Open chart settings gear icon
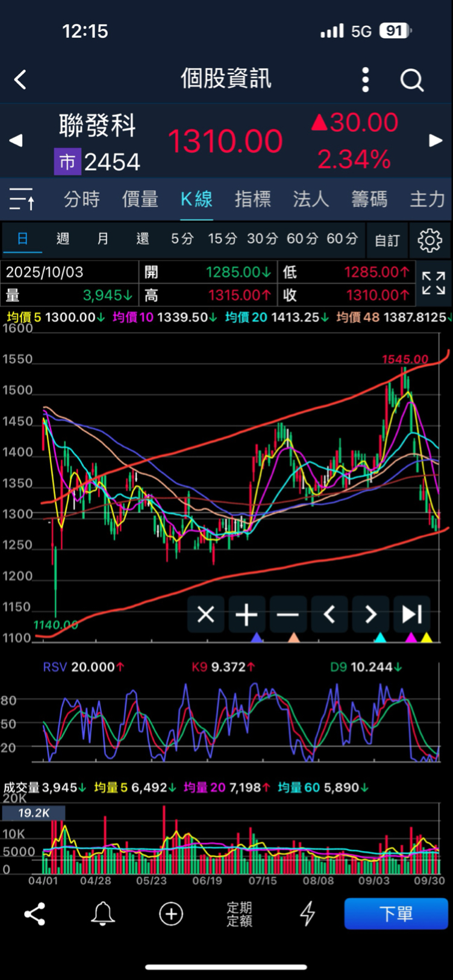Screen dimensions: 453x980 pos(430,240)
